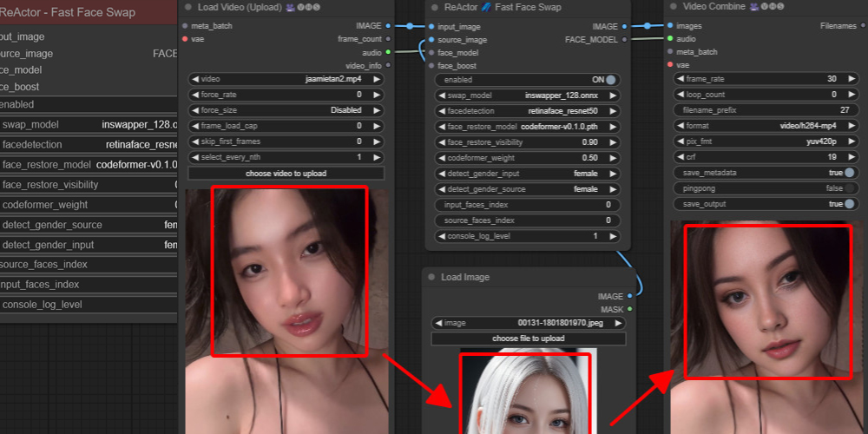This screenshot has width=868, height=434.
Task: Open the format dropdown showing video/h264-mp4
Action: tap(766, 126)
